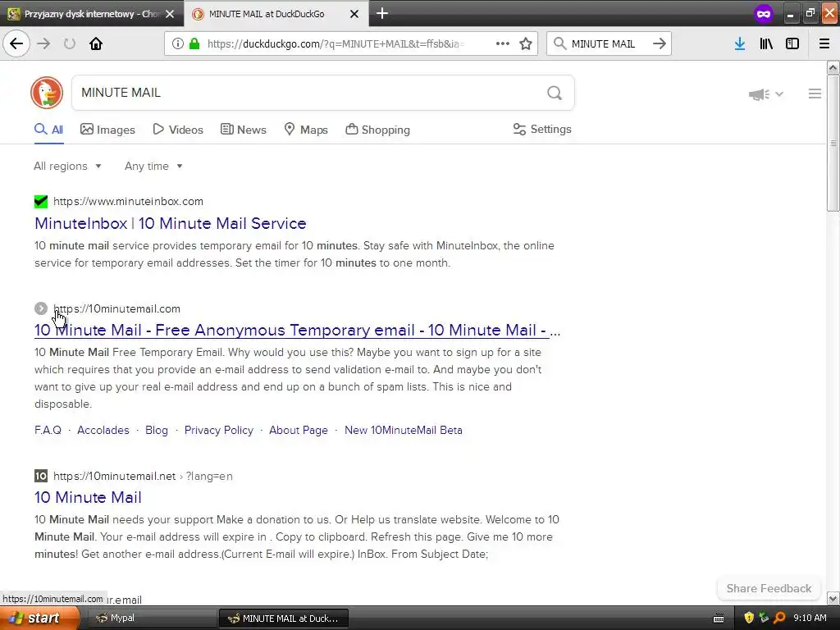The width and height of the screenshot is (840, 630).
Task: Click the Share Feedback button
Action: [769, 588]
